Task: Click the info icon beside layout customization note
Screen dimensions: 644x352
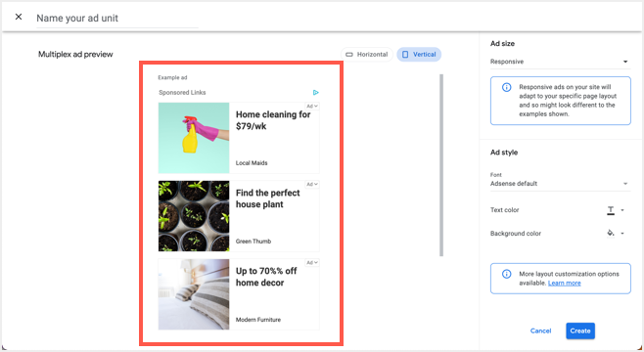Action: (506, 274)
